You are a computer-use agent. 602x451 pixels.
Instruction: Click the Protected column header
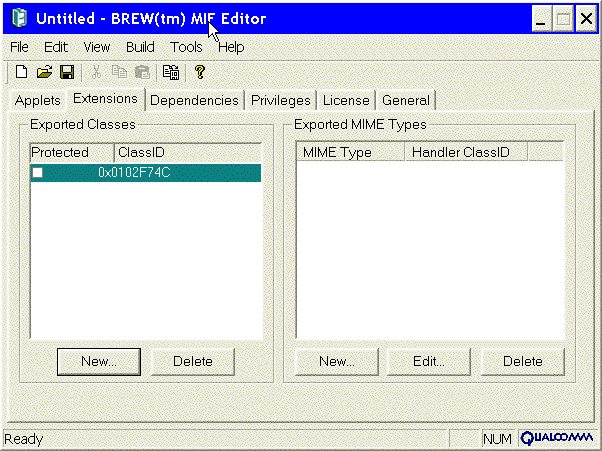[x=72, y=152]
